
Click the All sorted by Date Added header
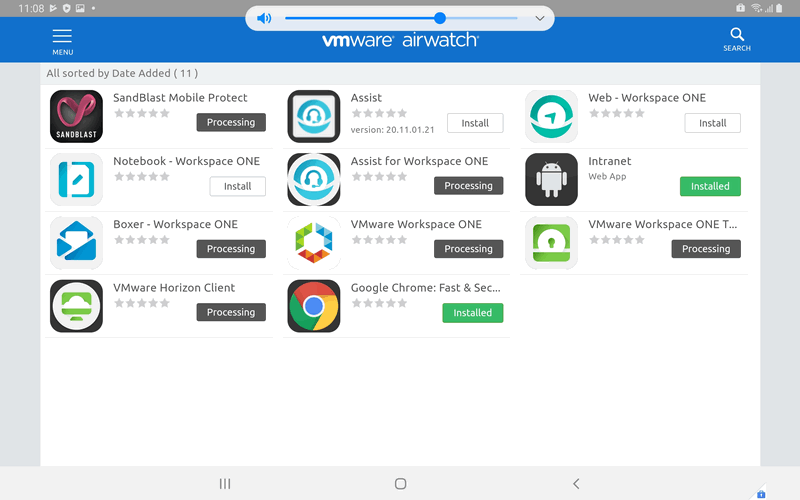click(122, 73)
